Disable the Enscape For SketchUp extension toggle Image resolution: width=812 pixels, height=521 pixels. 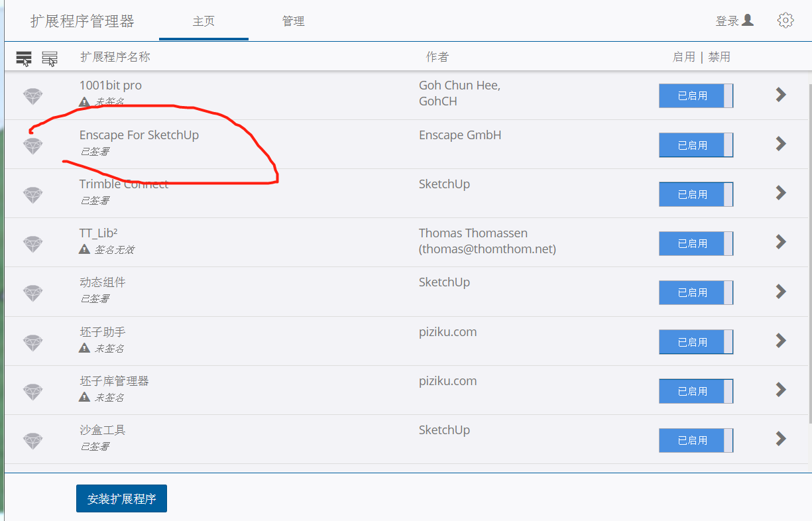[x=696, y=145]
